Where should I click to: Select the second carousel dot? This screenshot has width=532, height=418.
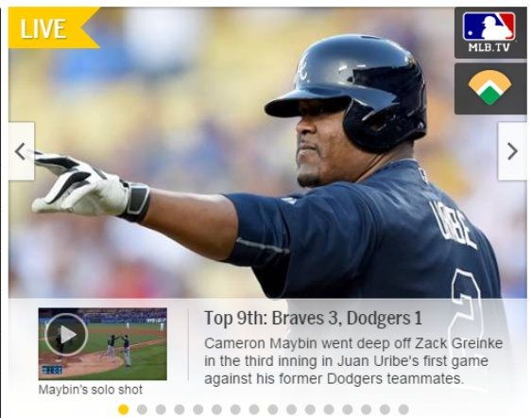coord(142,409)
